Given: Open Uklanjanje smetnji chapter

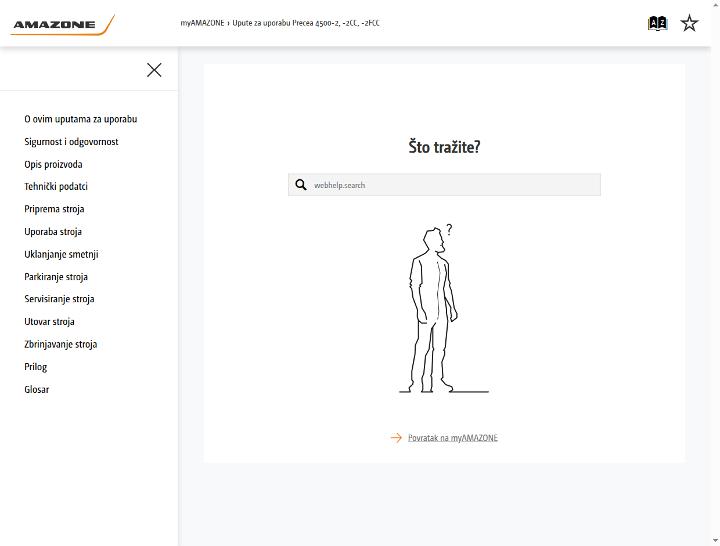Looking at the screenshot, I should click(x=61, y=254).
